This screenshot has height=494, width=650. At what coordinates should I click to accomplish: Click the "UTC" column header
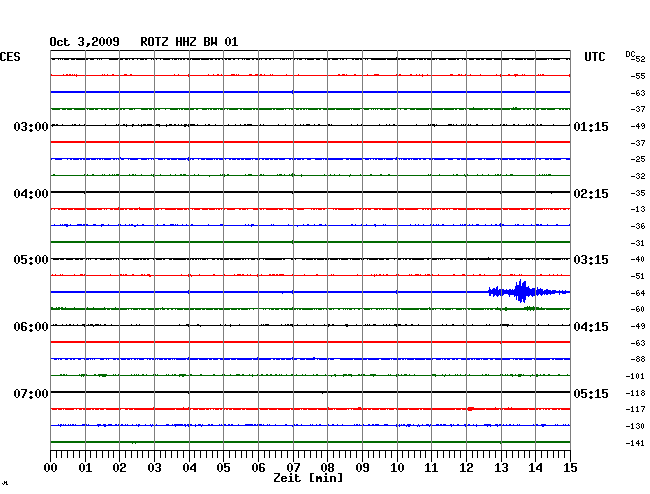pyautogui.click(x=594, y=57)
